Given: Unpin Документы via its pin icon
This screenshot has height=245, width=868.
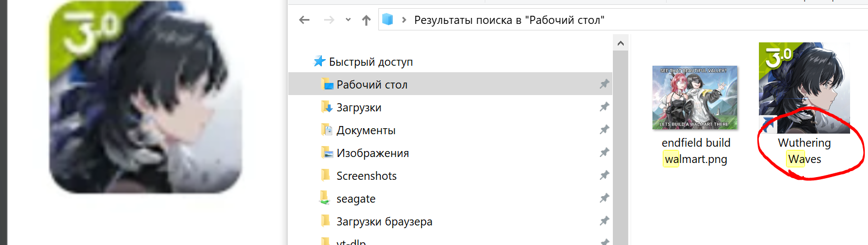Looking at the screenshot, I should pyautogui.click(x=604, y=130).
